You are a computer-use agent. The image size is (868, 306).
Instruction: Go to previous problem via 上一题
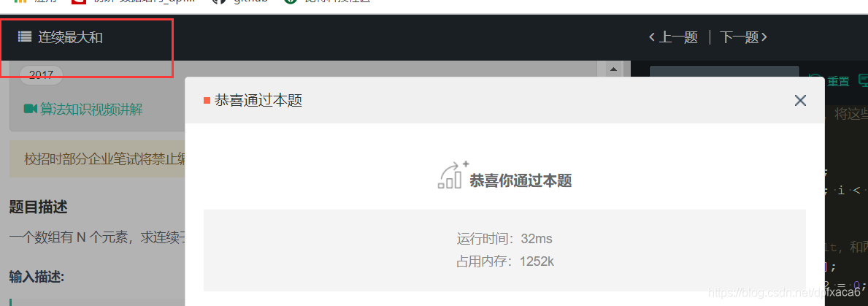tap(673, 37)
